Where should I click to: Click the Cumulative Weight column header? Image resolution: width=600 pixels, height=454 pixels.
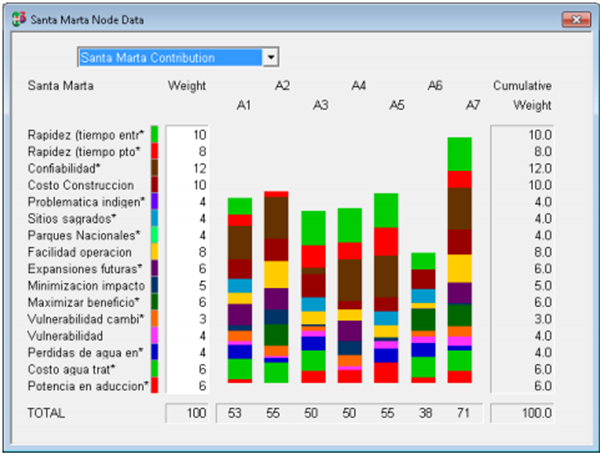[x=522, y=95]
